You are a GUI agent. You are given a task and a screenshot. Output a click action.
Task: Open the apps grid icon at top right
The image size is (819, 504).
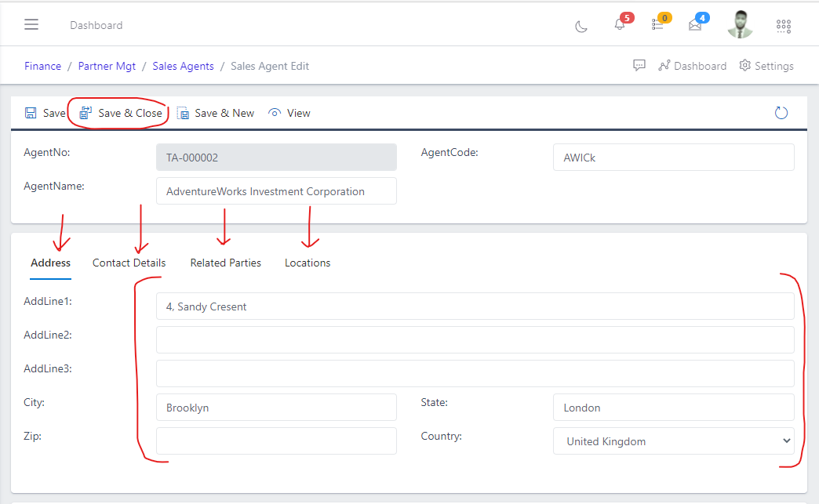[x=783, y=26]
